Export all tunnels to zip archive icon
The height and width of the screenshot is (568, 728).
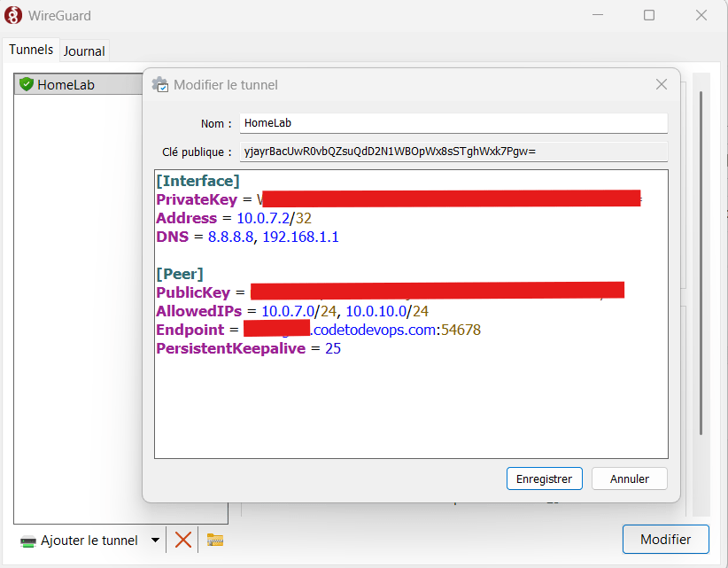pos(215,540)
